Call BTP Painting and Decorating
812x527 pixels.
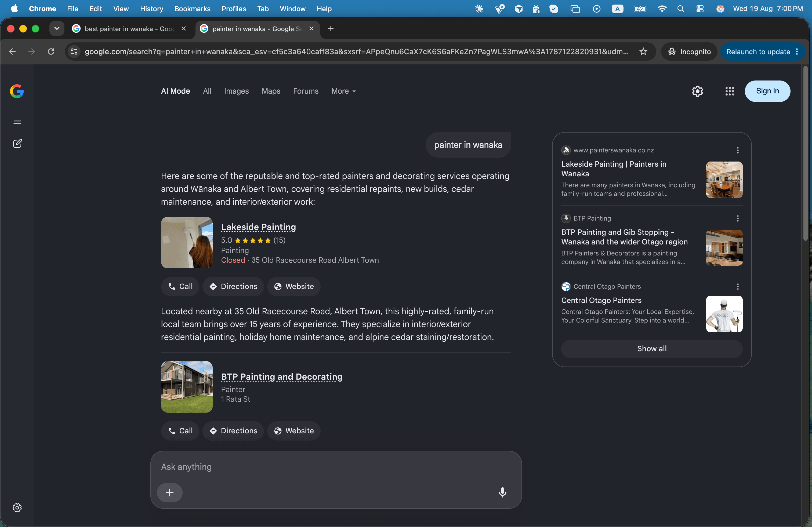click(180, 431)
